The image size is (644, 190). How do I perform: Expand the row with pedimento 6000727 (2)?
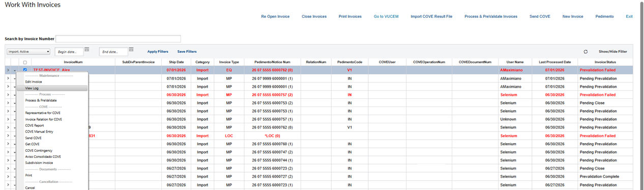pyautogui.click(x=8, y=176)
